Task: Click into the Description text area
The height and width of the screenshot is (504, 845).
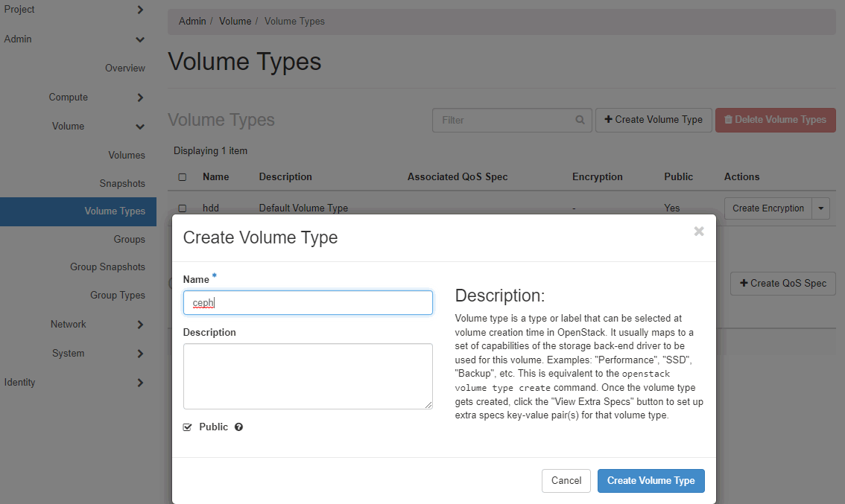Action: click(308, 376)
